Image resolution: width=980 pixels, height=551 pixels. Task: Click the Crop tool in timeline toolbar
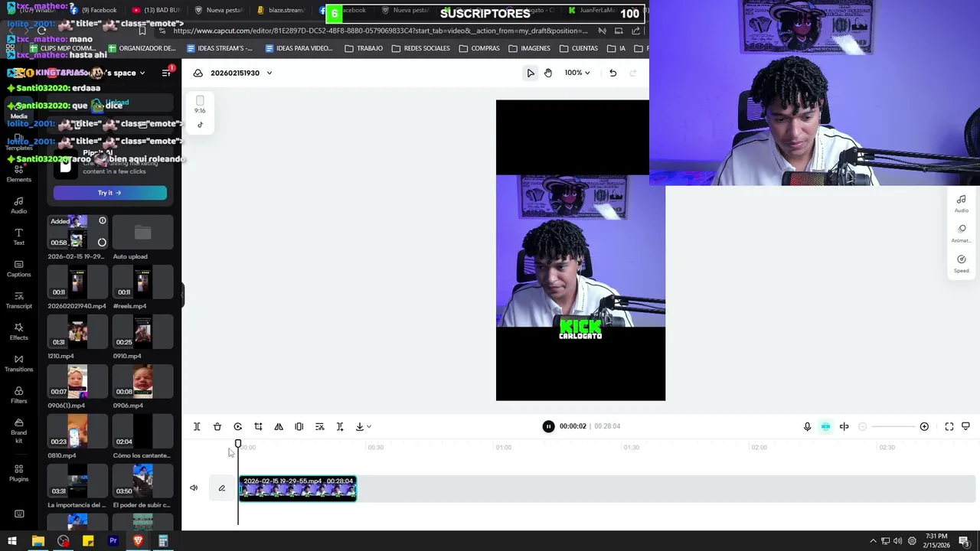258,426
